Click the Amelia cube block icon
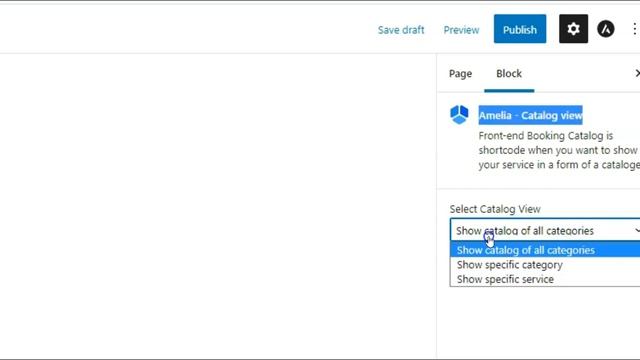 point(459,115)
